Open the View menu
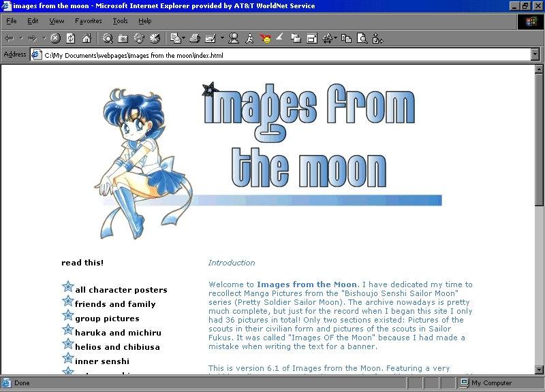This screenshot has height=392, width=545. coord(57,21)
